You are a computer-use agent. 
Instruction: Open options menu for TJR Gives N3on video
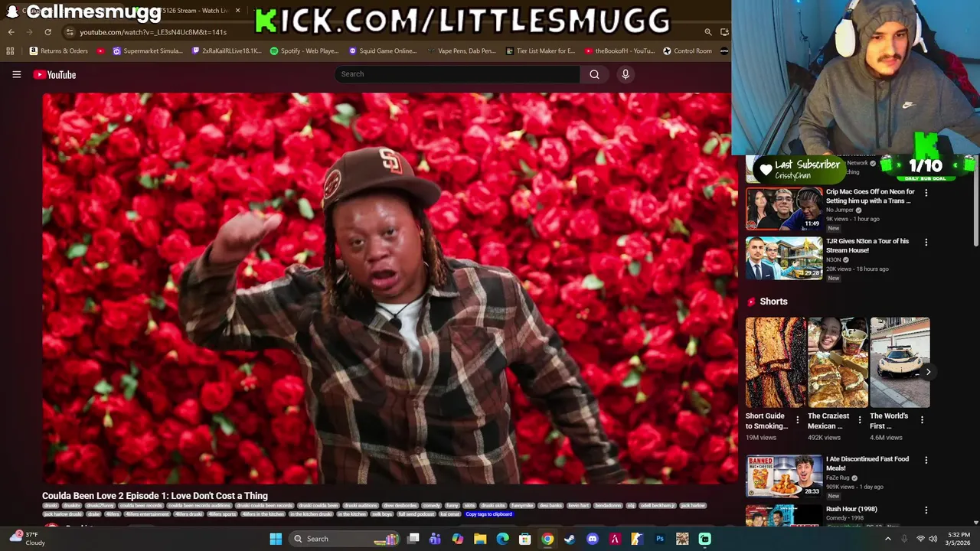click(x=926, y=242)
